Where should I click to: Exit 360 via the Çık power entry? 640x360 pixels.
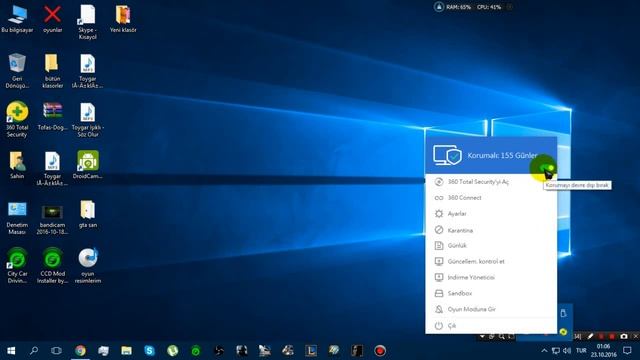click(x=491, y=326)
